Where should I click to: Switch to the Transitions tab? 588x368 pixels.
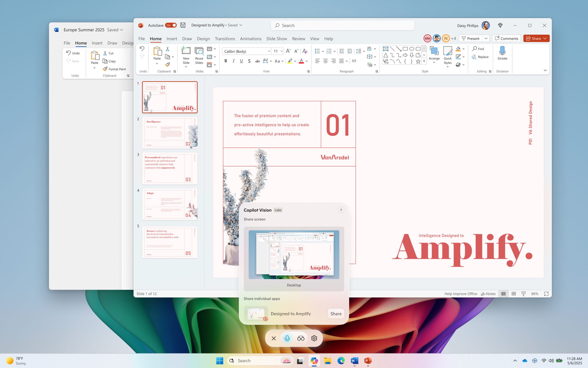pos(225,38)
